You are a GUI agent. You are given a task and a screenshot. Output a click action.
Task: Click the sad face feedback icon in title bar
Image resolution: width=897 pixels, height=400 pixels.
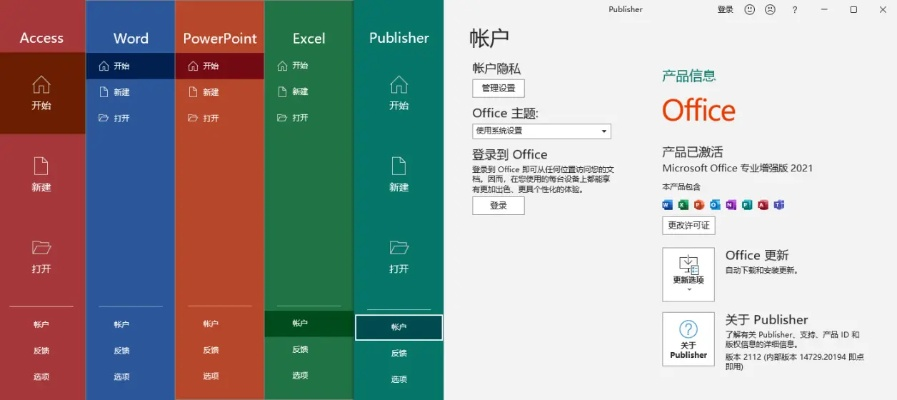pyautogui.click(x=770, y=10)
